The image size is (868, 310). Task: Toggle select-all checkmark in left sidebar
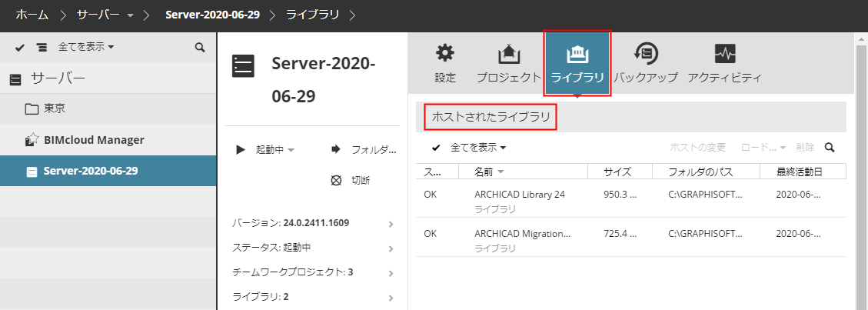pos(20,48)
